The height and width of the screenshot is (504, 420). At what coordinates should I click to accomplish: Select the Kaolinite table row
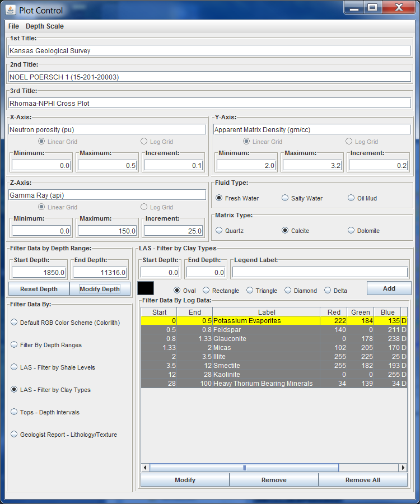coord(274,375)
